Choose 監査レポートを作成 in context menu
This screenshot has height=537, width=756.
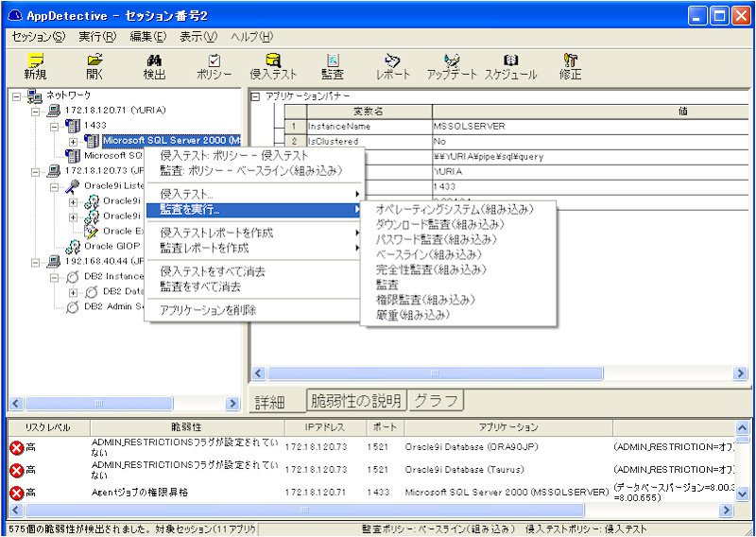[253, 248]
